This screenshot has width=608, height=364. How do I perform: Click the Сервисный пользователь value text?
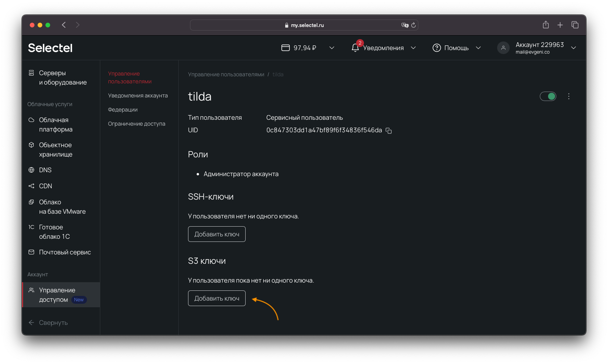[x=304, y=117]
